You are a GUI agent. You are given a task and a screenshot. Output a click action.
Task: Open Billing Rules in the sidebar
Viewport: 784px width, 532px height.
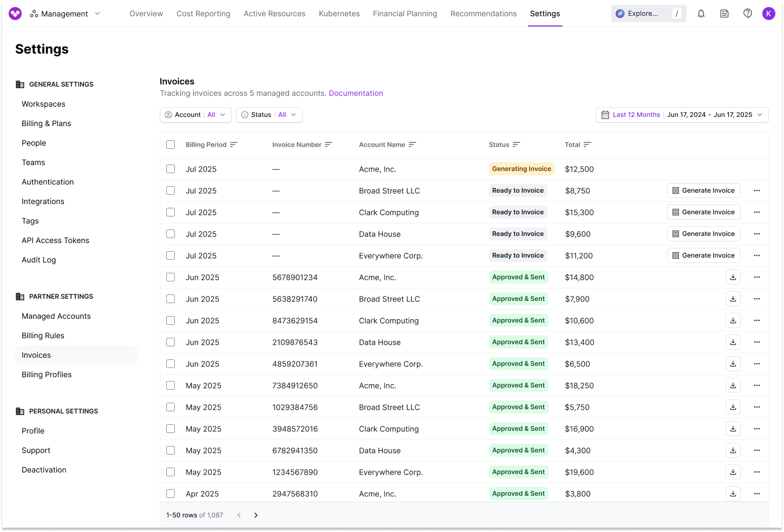(43, 336)
